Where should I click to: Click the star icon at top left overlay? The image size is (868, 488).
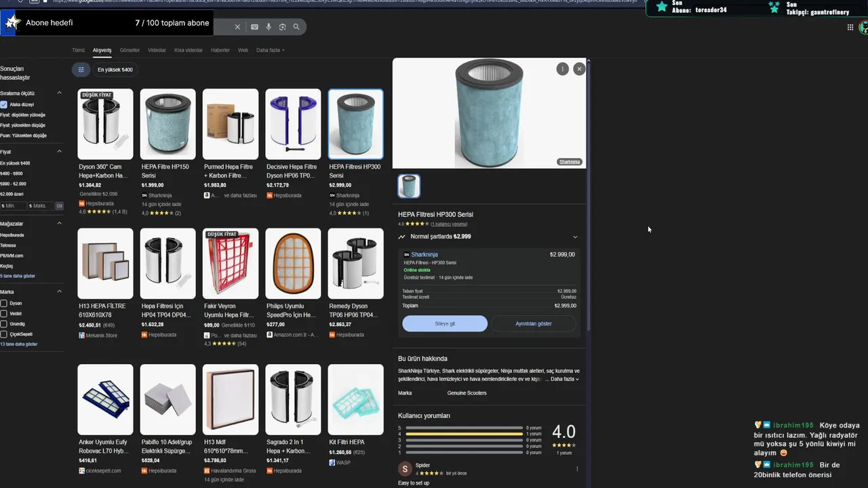[12, 22]
